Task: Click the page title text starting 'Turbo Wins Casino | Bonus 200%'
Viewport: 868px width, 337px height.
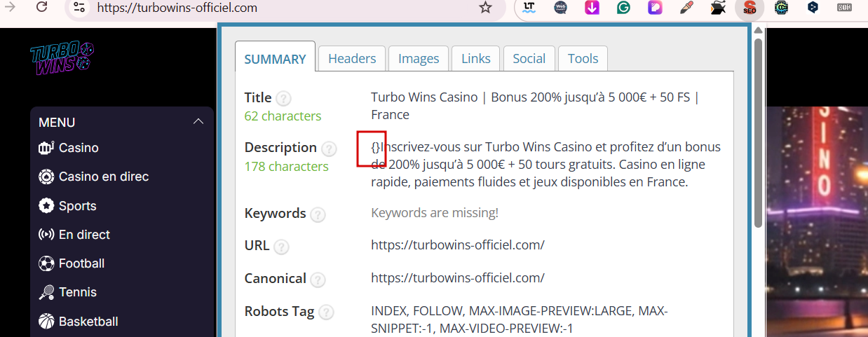Action: (x=535, y=106)
